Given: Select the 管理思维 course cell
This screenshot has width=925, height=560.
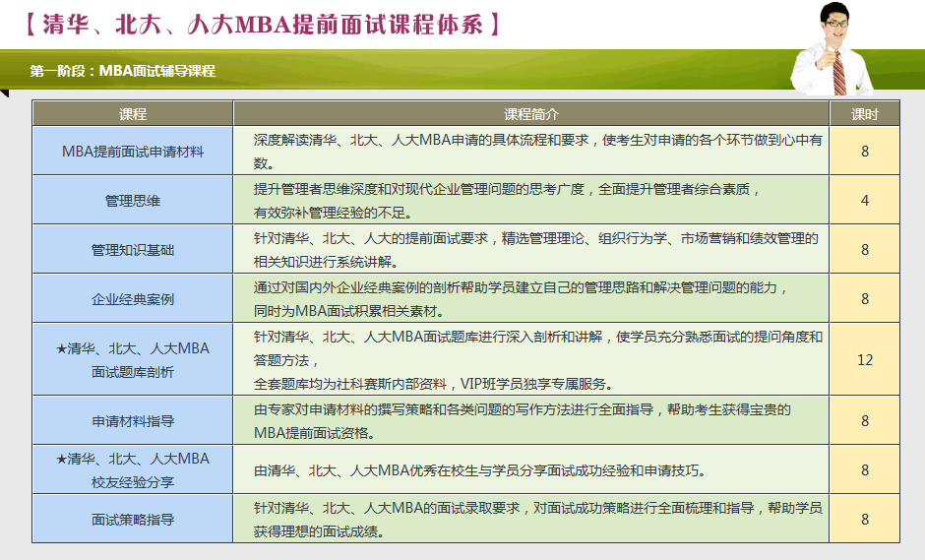Looking at the screenshot, I should click(133, 201).
